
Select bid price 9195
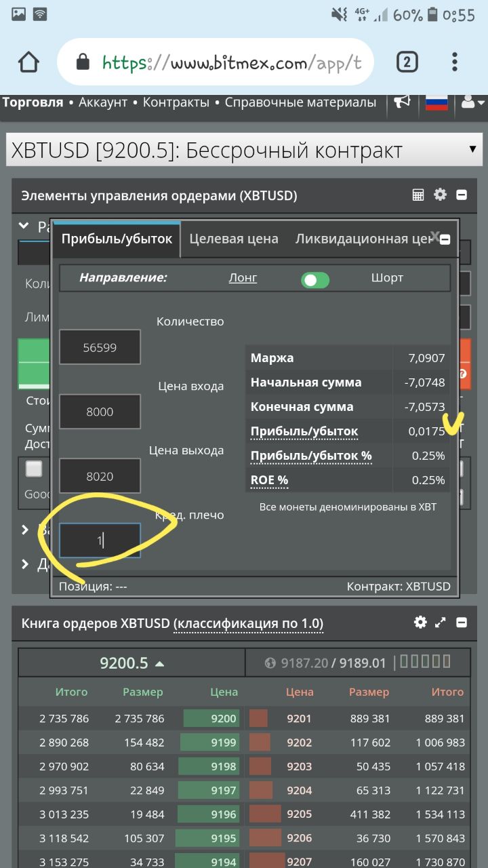[x=224, y=838]
